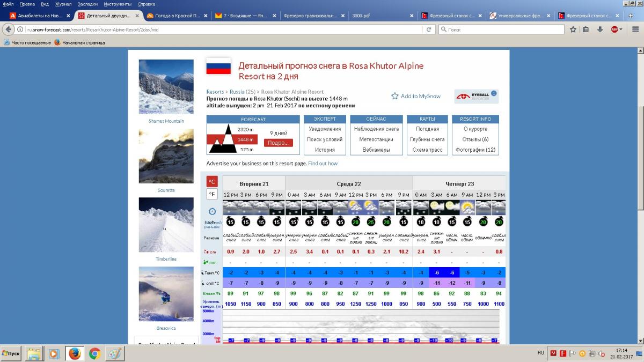Image resolution: width=644 pixels, height=362 pixels.
Task: Click the Find out how link
Action: 323,163
